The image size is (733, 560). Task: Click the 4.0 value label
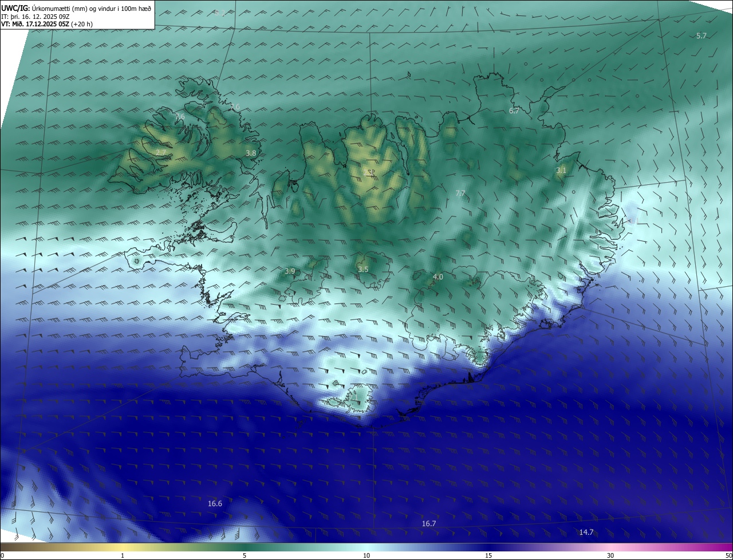click(438, 277)
